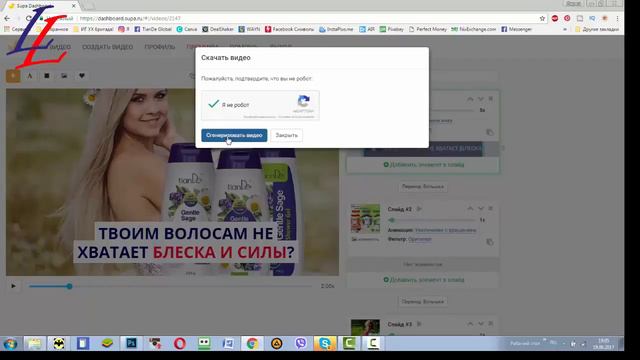Screen dimensions: 640x360
Task: Switch to the Supa Dashboard browser tab
Action: coord(41,6)
